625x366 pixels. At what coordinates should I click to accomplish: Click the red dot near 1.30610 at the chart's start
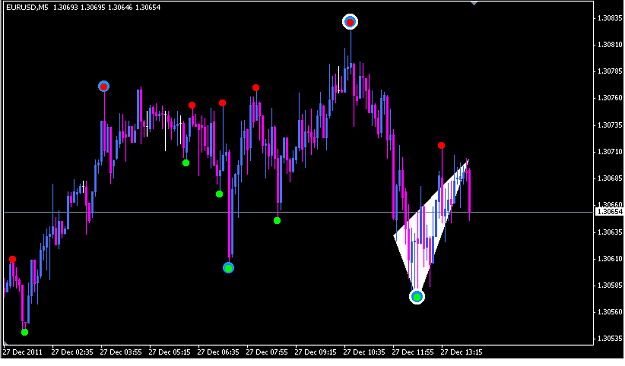[x=12, y=260]
